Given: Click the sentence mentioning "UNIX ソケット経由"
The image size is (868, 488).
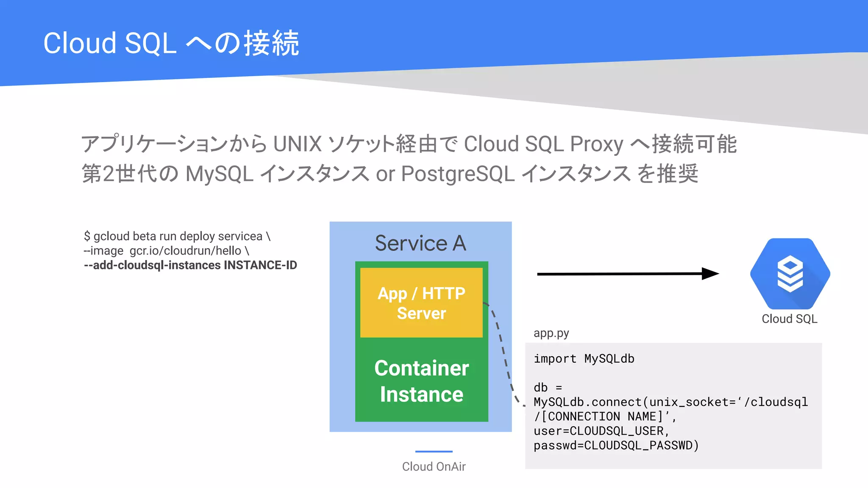Looking at the screenshot, I should 409,144.
